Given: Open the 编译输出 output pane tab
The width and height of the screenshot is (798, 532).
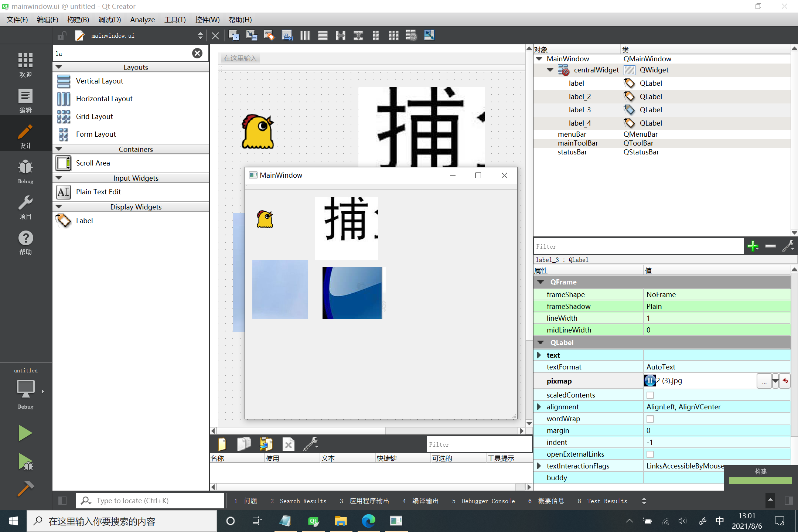Looking at the screenshot, I should [x=420, y=501].
